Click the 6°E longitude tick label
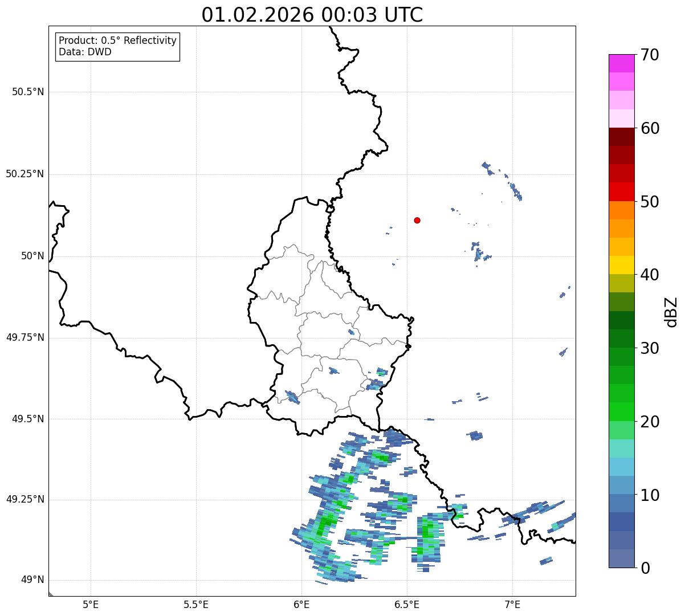This screenshot has width=685, height=616. click(301, 604)
